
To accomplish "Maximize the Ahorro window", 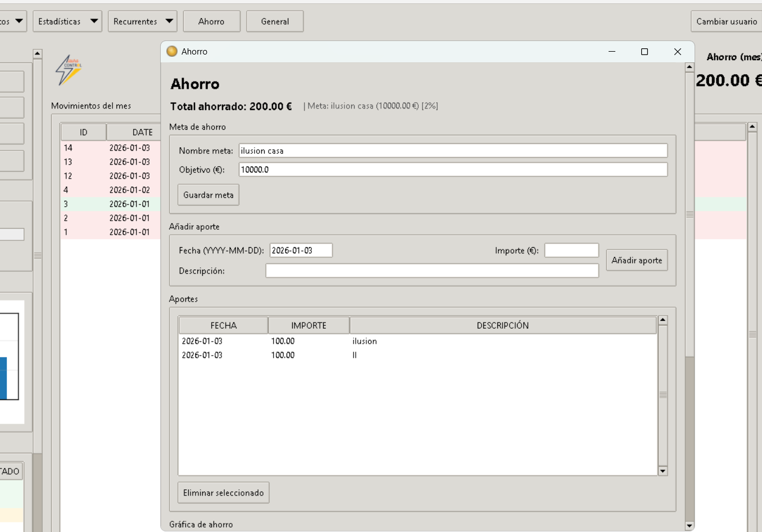I will tap(645, 52).
